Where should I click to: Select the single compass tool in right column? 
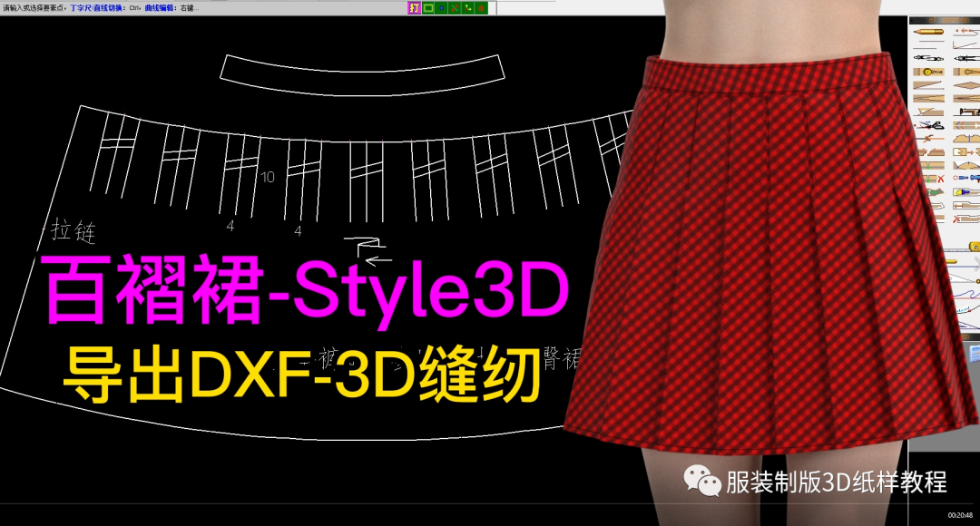click(967, 59)
